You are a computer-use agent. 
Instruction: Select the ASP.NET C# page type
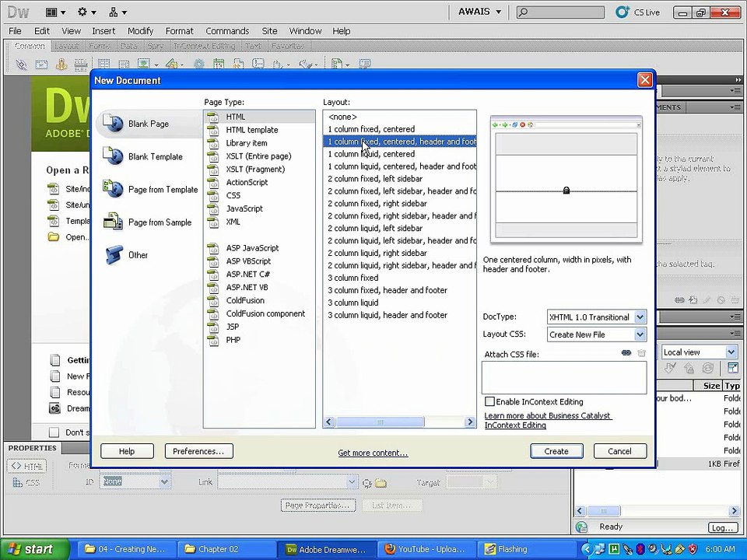247,275
